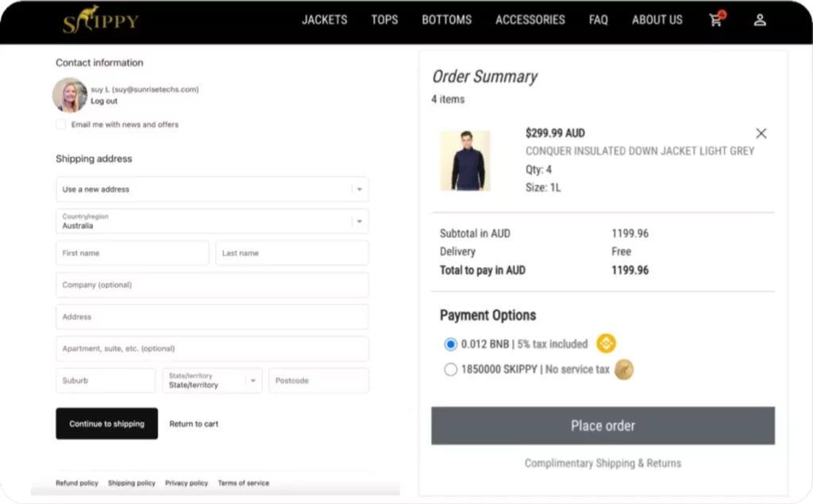
Task: Click the $299.99 AUD price text
Action: pos(555,133)
